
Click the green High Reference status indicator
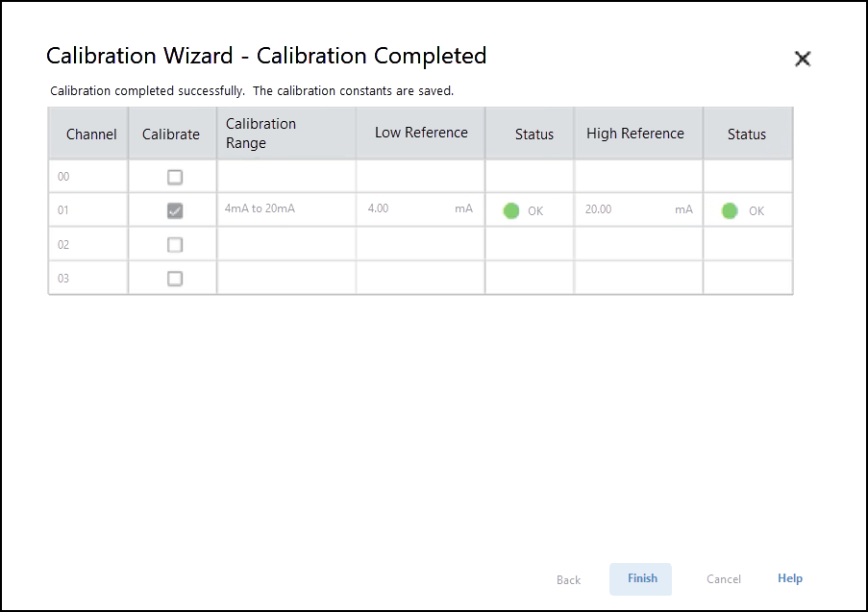(x=730, y=210)
